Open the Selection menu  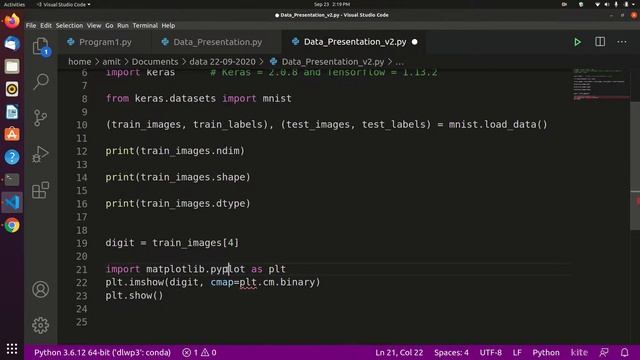[69, 25]
